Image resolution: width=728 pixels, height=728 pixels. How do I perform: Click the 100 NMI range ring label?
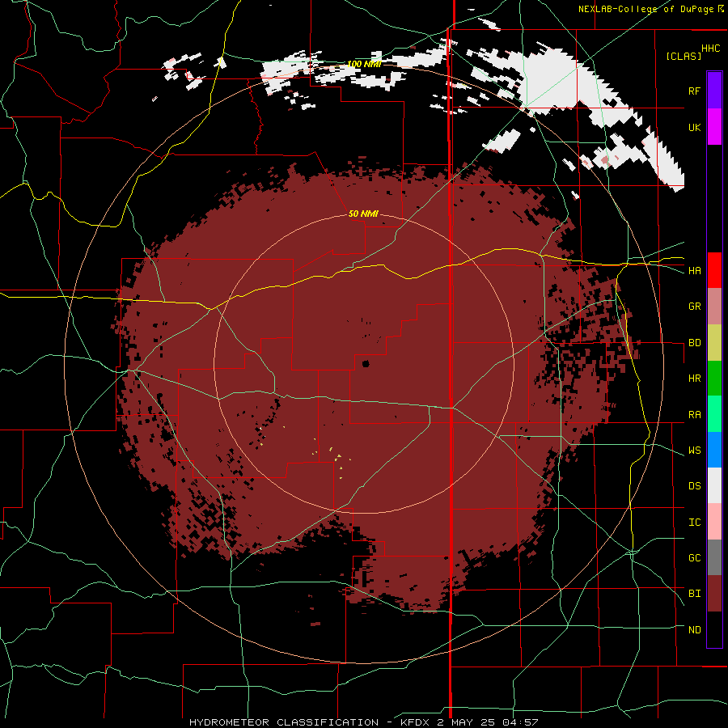pyautogui.click(x=365, y=64)
